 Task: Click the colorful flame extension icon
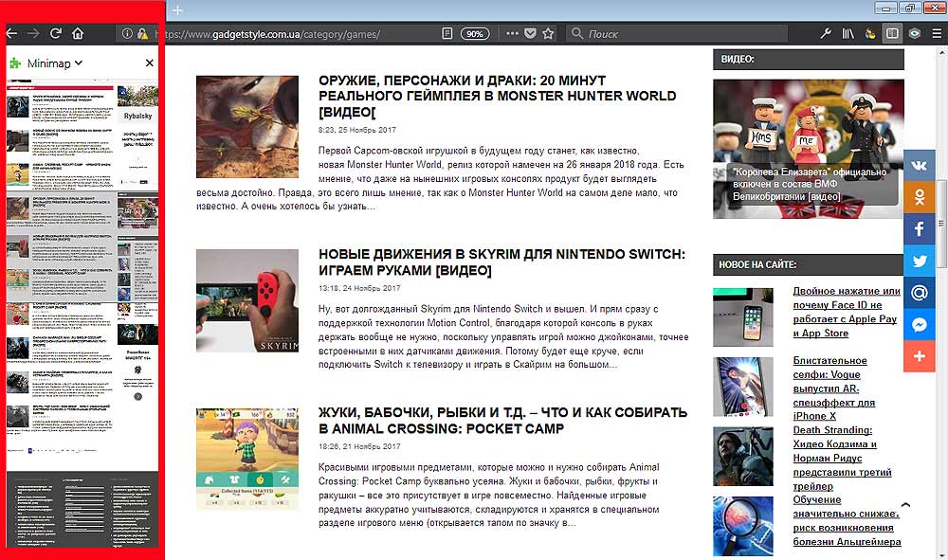pos(870,34)
